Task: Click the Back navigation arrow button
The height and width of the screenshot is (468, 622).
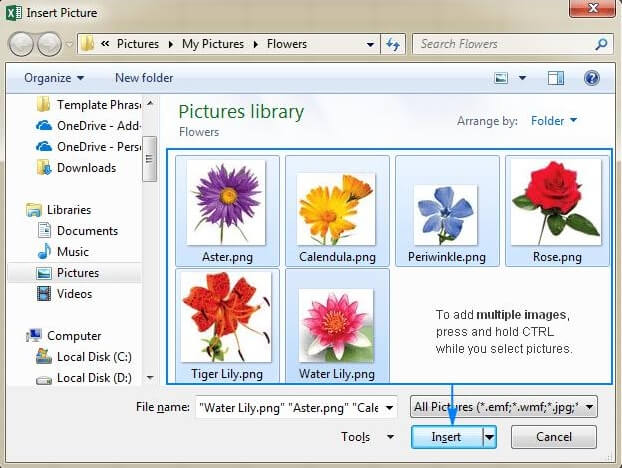Action: tap(21, 44)
